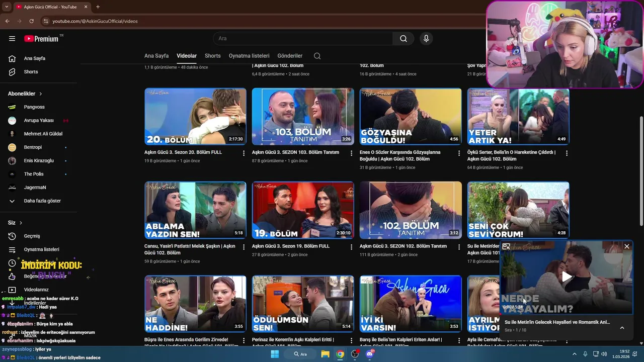Viewport: 644px width, 362px height.
Task: Click the YouTube search field
Action: 303,39
